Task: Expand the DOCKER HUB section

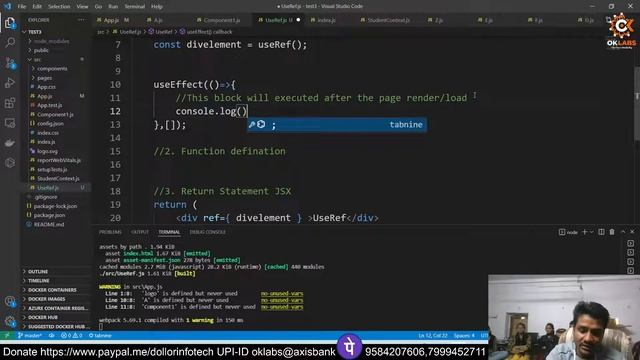Action: (x=42, y=317)
